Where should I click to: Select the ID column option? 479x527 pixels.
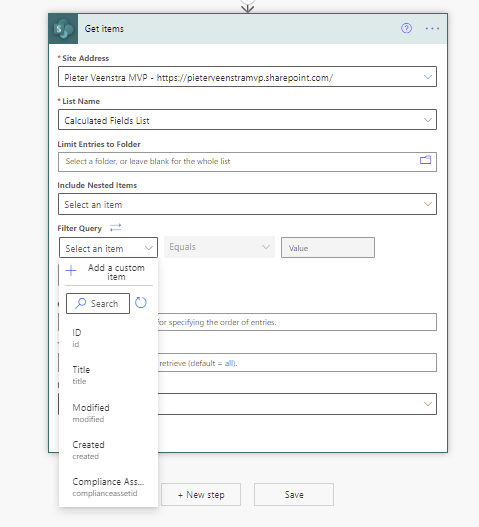tap(108, 338)
